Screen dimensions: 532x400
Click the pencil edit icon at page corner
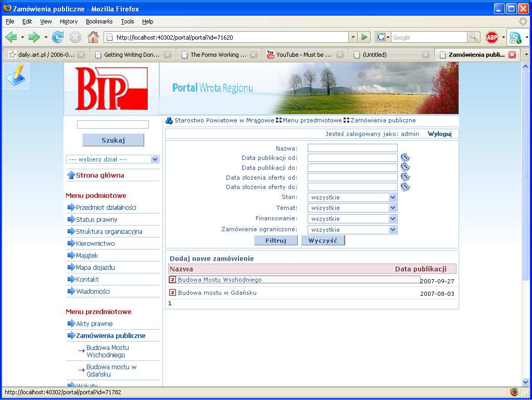coord(16,76)
